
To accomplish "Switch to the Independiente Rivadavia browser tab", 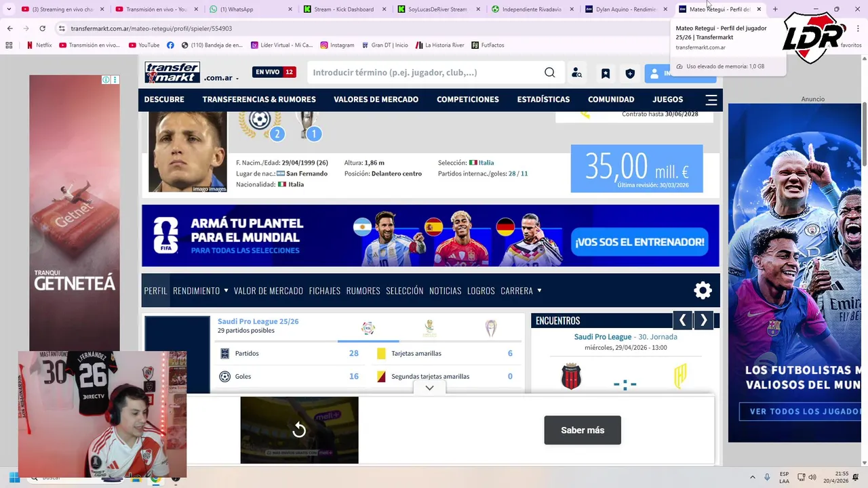I will pyautogui.click(x=532, y=9).
